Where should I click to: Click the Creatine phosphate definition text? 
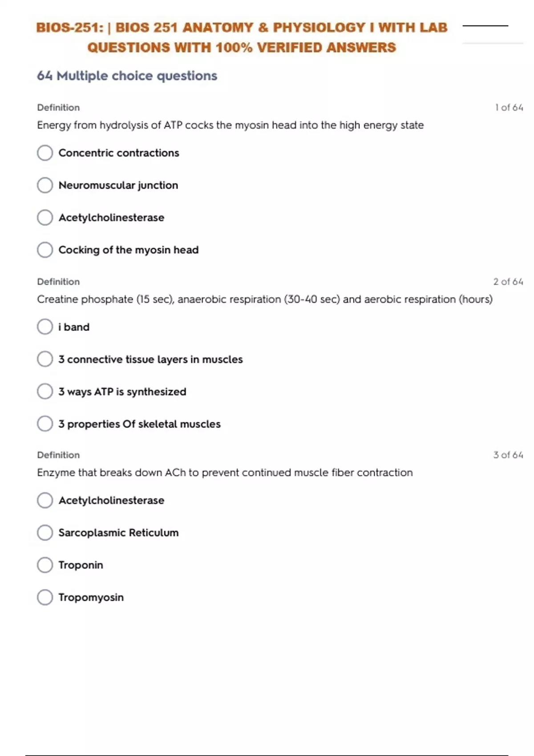[264, 299]
